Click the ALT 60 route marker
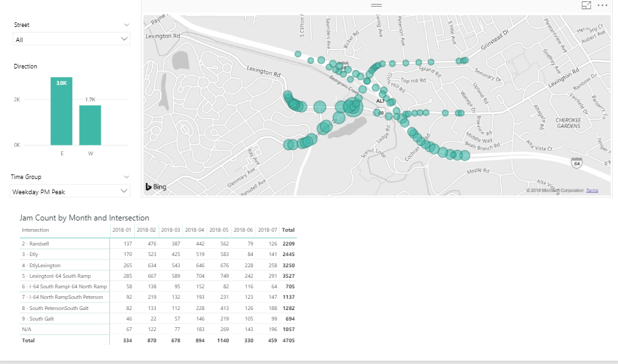618x364 pixels. click(x=380, y=107)
